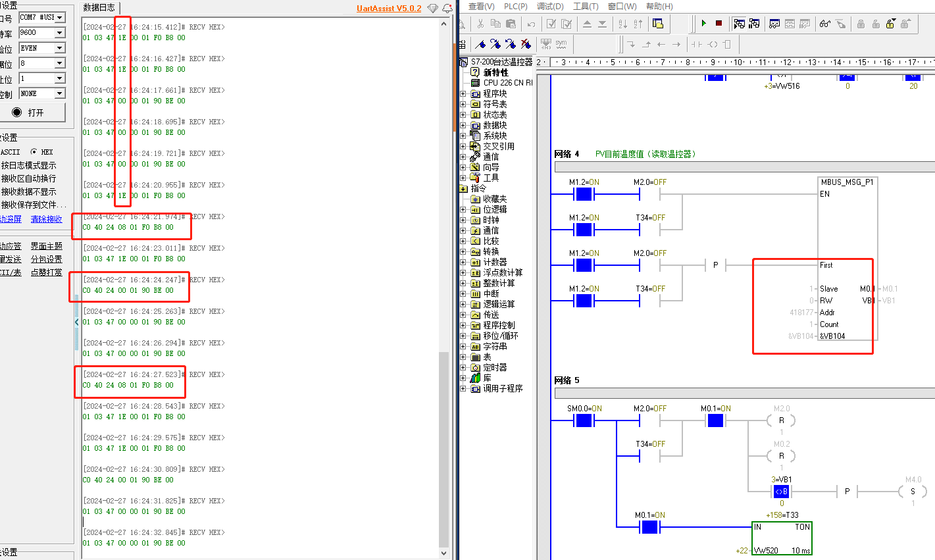Image resolution: width=935 pixels, height=560 pixels.
Task: Click the toggle program status icon
Action: [739, 24]
